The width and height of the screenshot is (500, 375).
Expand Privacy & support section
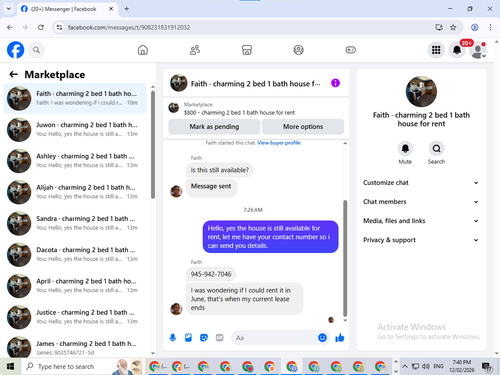click(421, 240)
